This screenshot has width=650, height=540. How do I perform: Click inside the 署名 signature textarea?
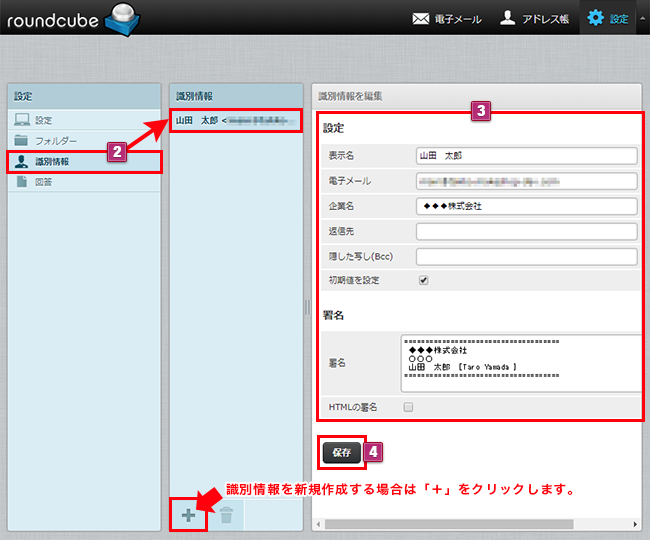pos(521,363)
